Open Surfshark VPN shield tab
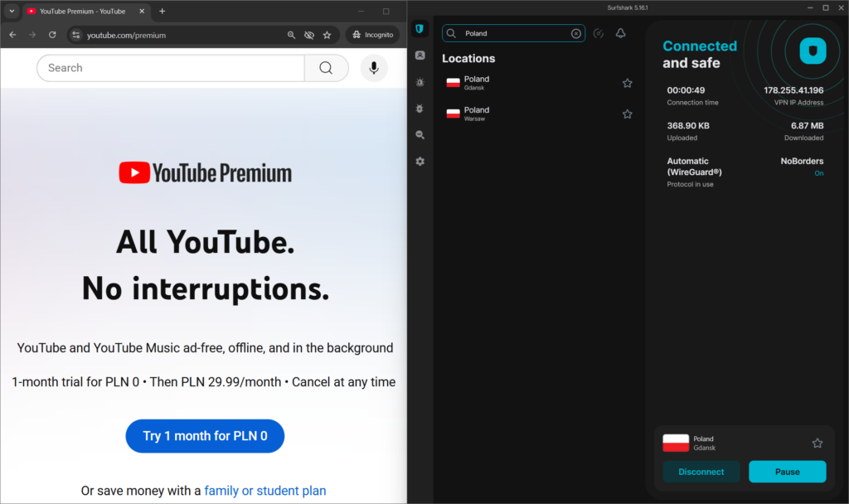849x504 pixels. pyautogui.click(x=420, y=29)
